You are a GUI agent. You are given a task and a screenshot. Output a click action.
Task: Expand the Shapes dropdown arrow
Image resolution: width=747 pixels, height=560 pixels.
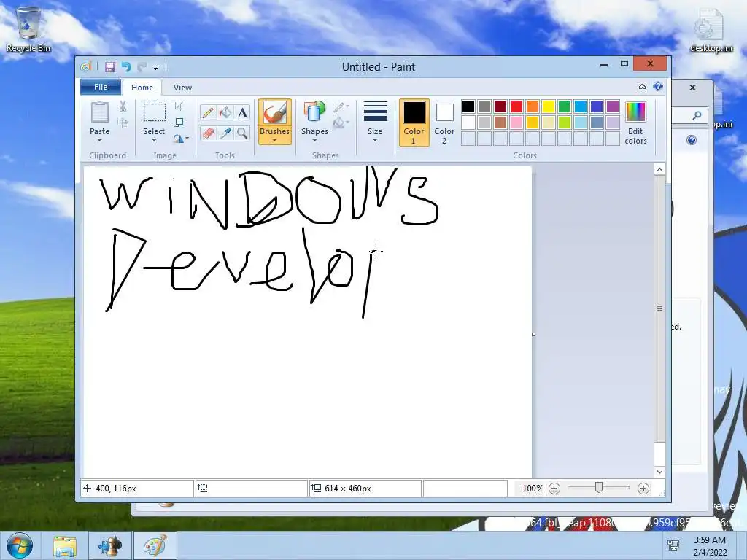click(314, 141)
